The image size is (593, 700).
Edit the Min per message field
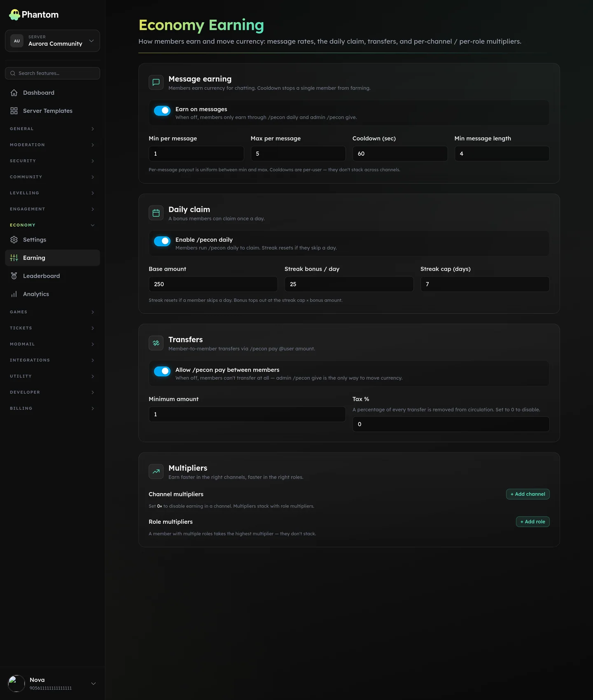point(196,154)
